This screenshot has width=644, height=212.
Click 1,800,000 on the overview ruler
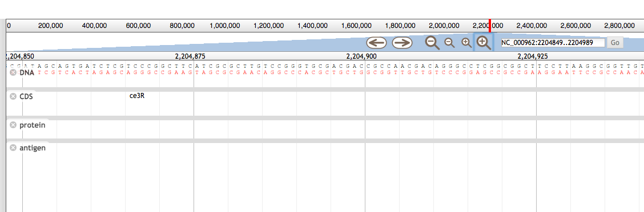[x=400, y=26]
